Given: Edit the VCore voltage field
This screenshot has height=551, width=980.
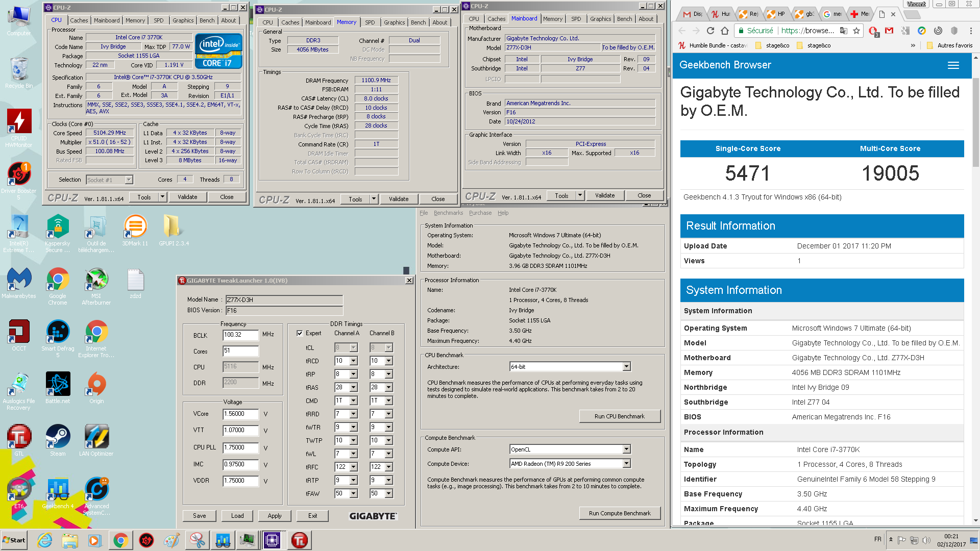Looking at the screenshot, I should click(x=240, y=414).
